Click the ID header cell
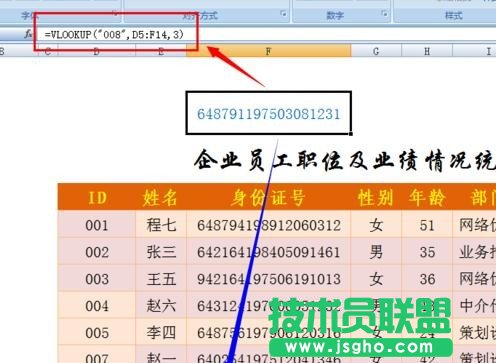 click(97, 197)
